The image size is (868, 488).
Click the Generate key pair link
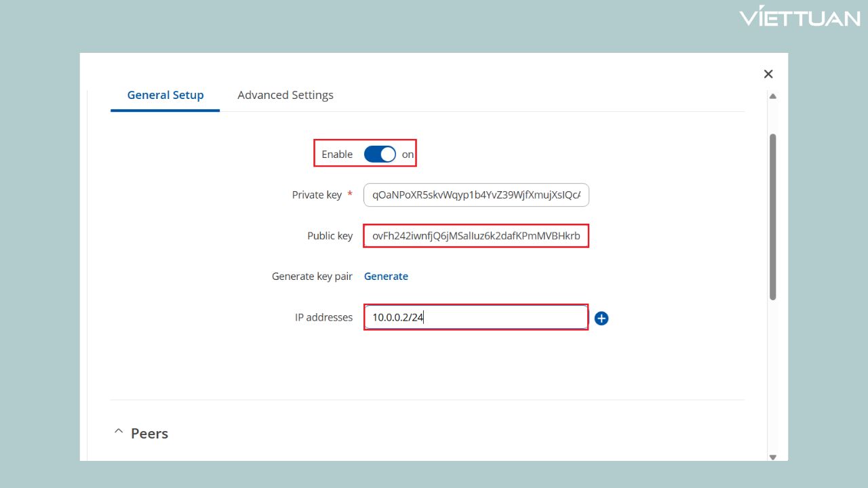tap(386, 276)
